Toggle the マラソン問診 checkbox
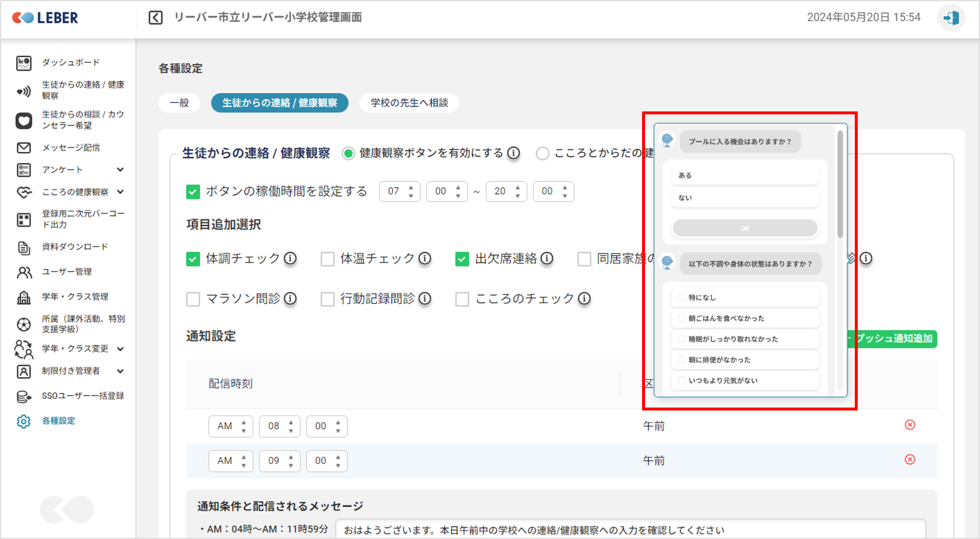 193,299
